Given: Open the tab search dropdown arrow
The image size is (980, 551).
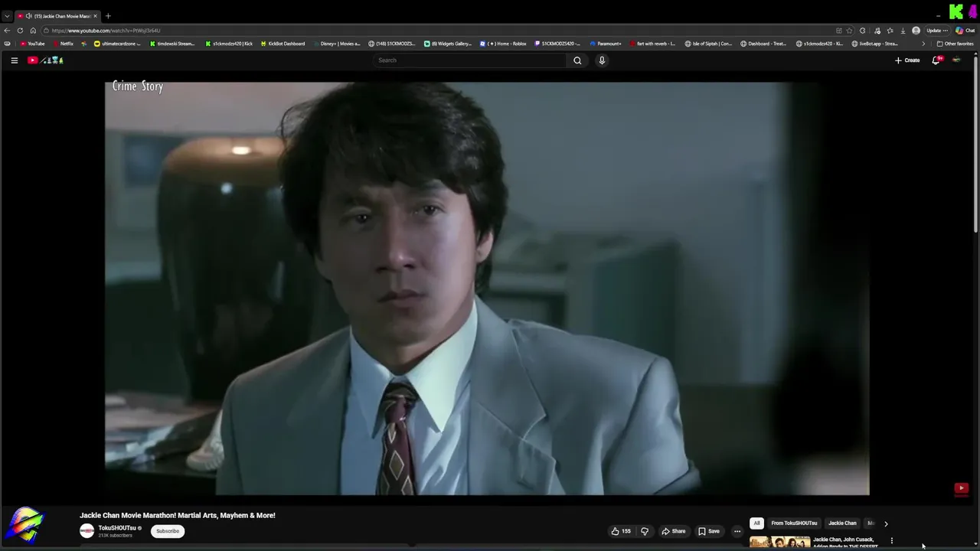Looking at the screenshot, I should coord(7,16).
